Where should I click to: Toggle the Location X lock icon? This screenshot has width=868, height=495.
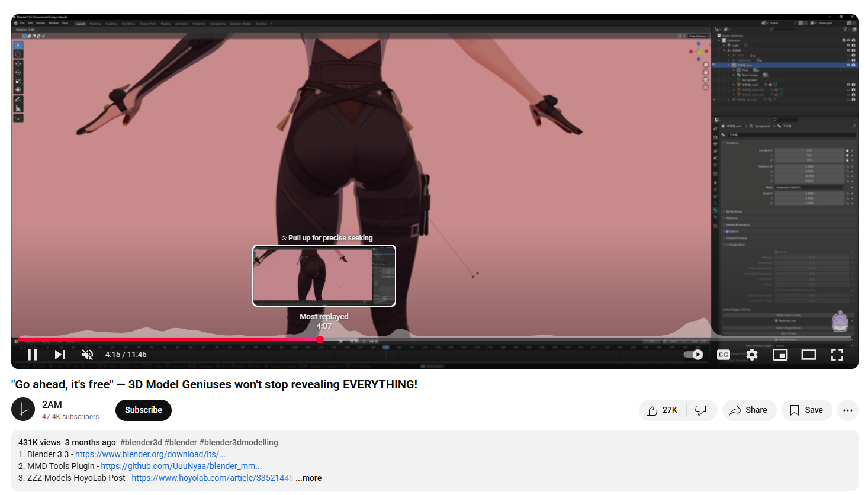(x=847, y=150)
